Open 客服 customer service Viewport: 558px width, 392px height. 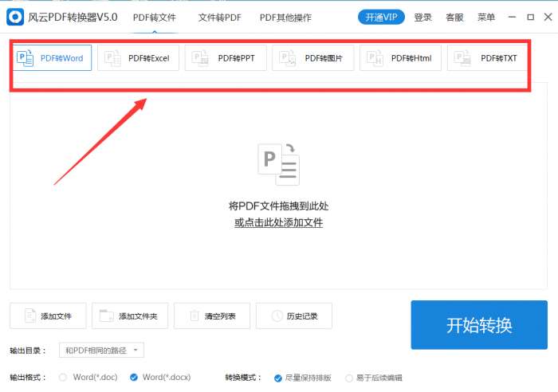pos(454,17)
